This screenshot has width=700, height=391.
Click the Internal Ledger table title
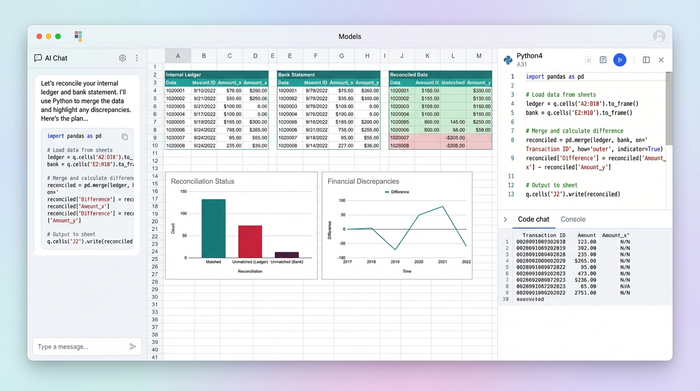click(183, 75)
